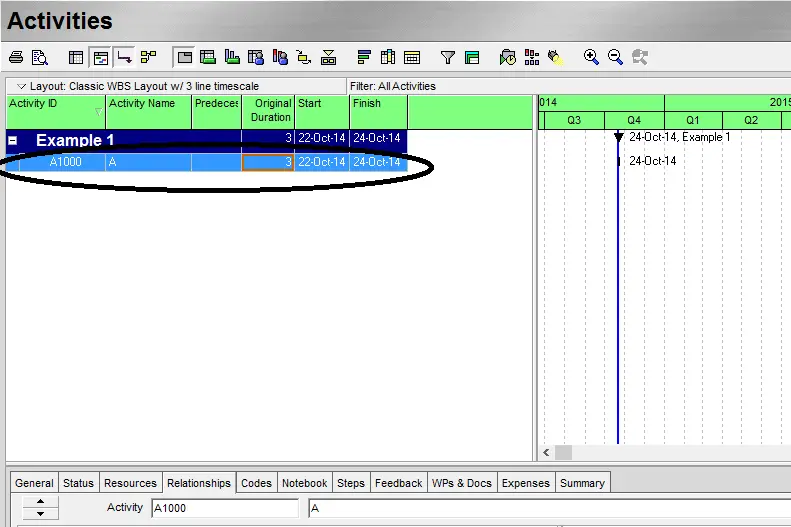
Task: Click the activity name field showing A
Action: point(550,508)
